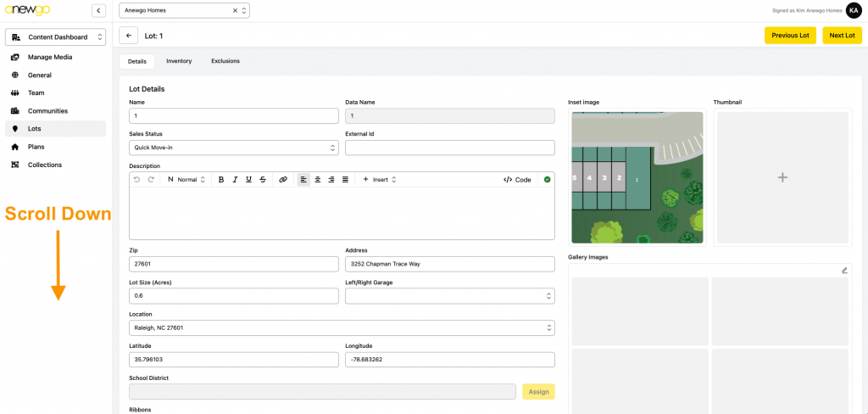Center align the description text
Screen dimensions: 868x414
tap(317, 180)
